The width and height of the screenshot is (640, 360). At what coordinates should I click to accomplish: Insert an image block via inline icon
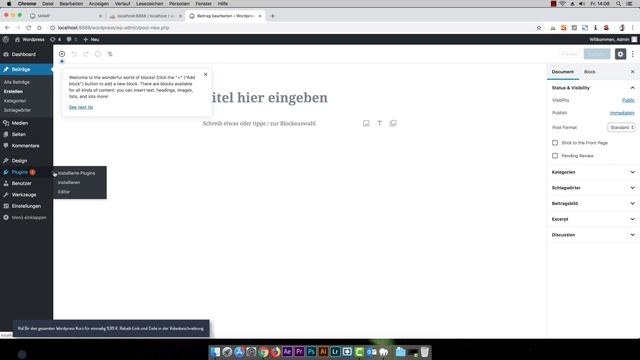click(x=366, y=123)
